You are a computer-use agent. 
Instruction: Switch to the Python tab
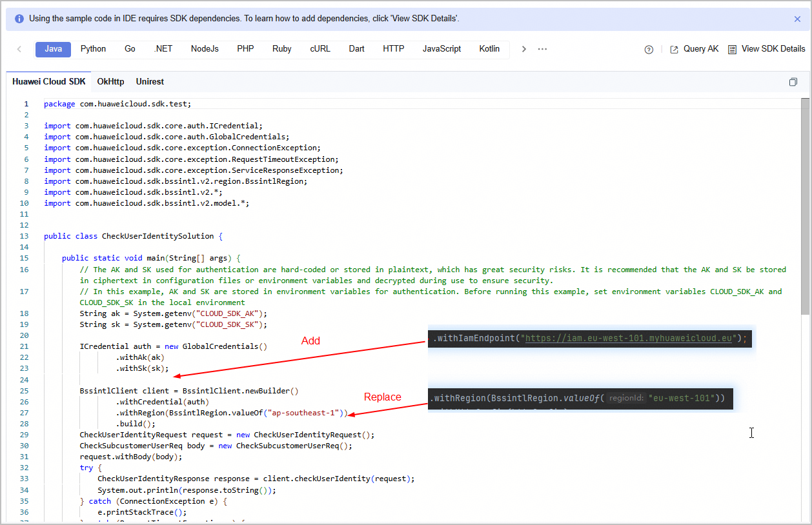tap(93, 49)
